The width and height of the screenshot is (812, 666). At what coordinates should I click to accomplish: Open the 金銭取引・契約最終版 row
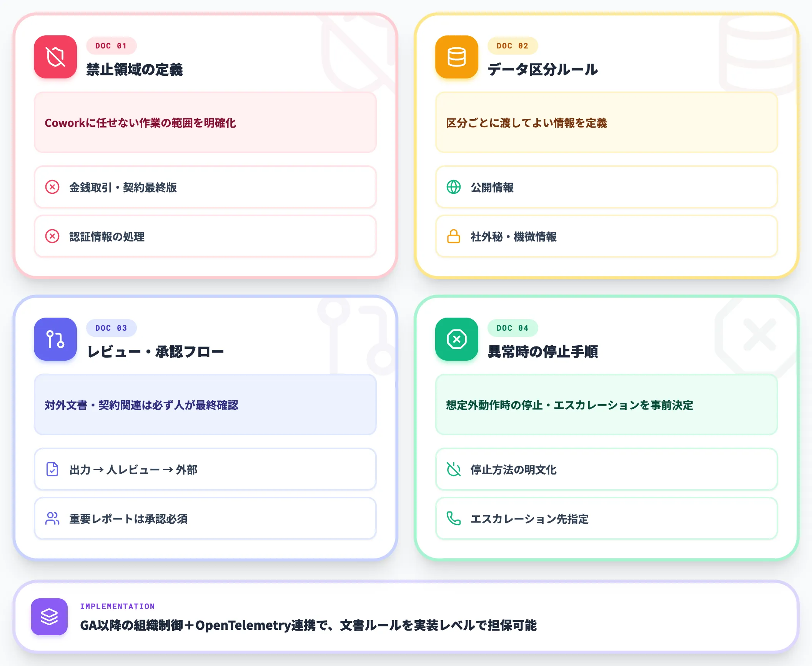(205, 187)
